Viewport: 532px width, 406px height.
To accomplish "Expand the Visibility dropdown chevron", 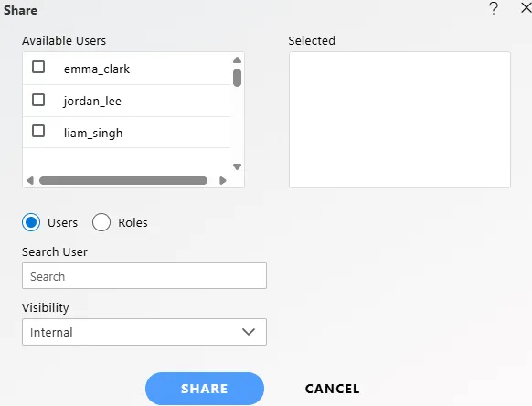I will [249, 332].
